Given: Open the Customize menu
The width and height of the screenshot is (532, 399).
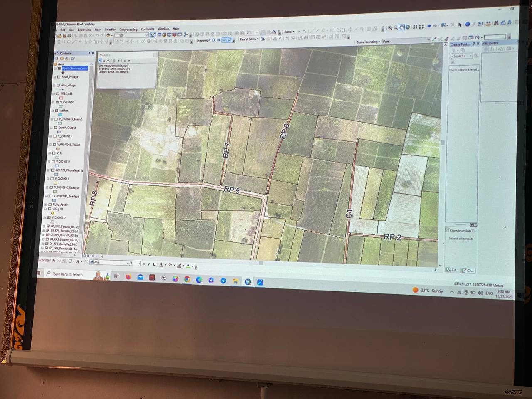Looking at the screenshot, I should [x=148, y=29].
